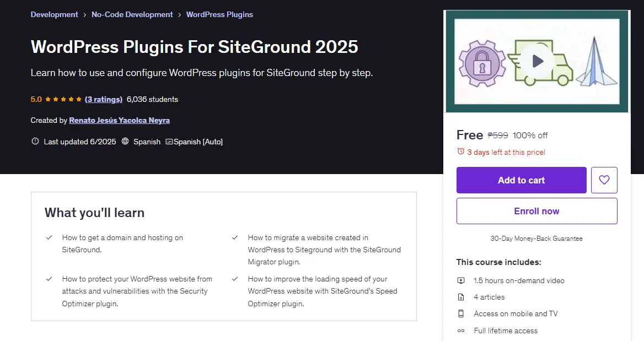
Task: Add course to wishlist heart icon
Action: (x=604, y=180)
